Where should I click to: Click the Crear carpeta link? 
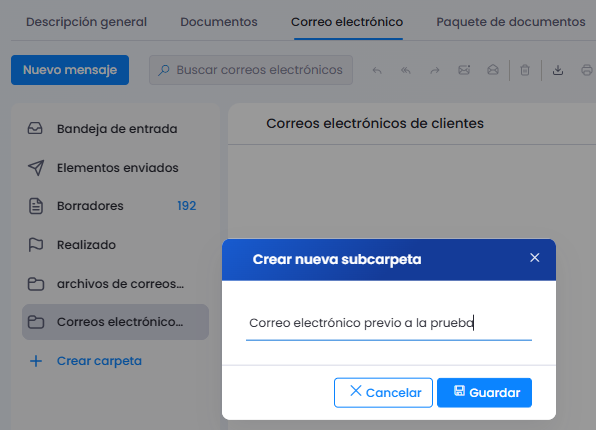pos(99,361)
